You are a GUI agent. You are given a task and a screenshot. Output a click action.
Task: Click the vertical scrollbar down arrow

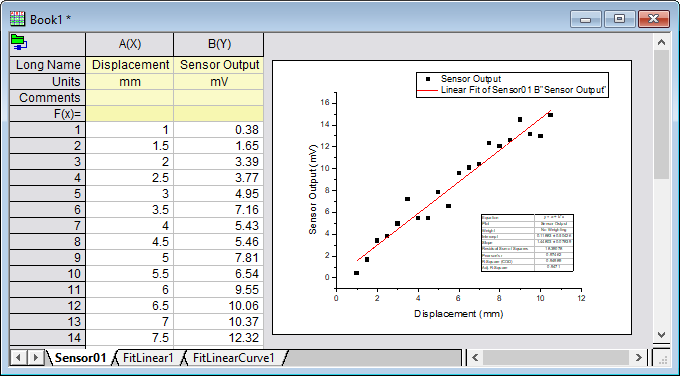coord(661,335)
